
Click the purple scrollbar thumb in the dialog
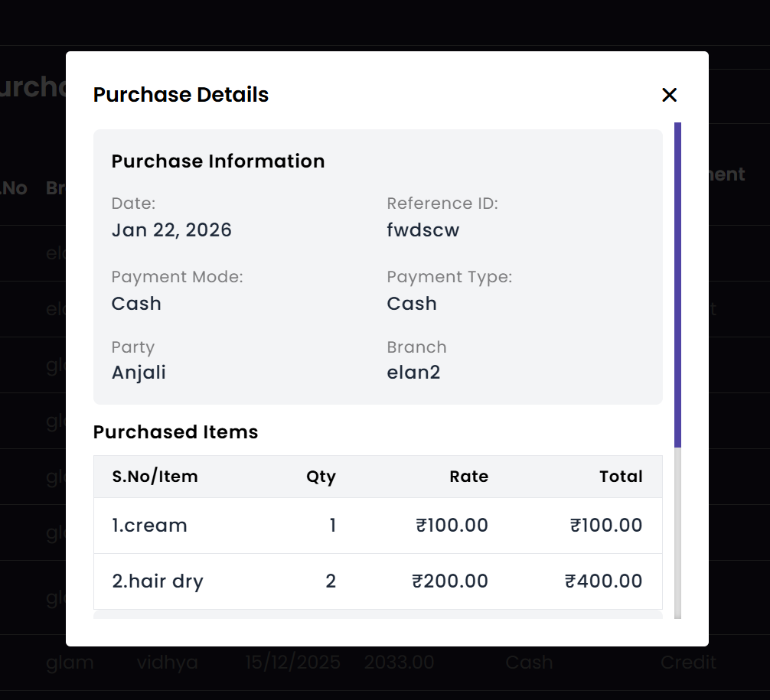[677, 283]
